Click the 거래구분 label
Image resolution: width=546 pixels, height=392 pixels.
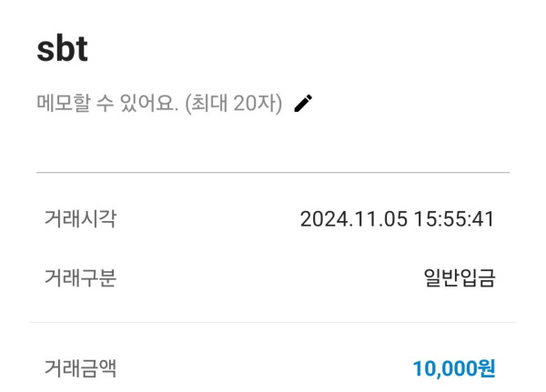[80, 277]
